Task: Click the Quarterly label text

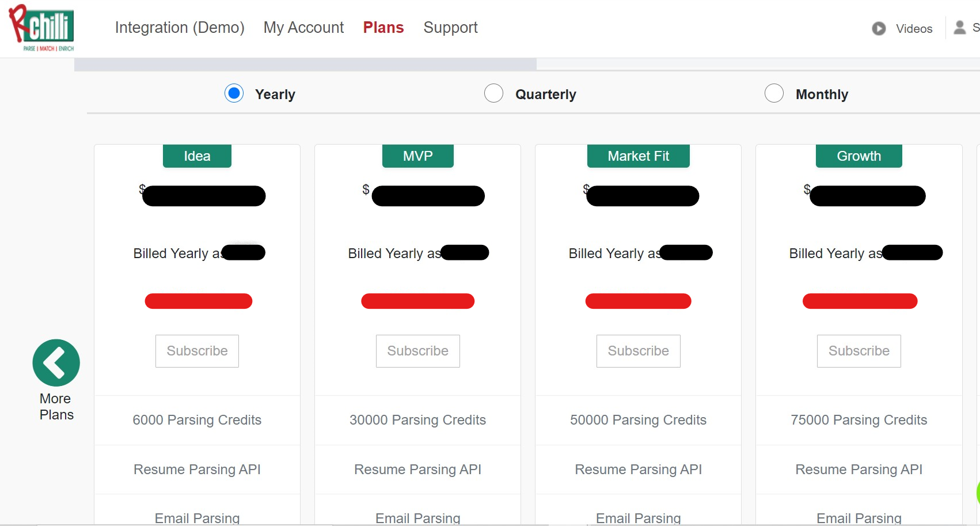Action: coord(546,94)
